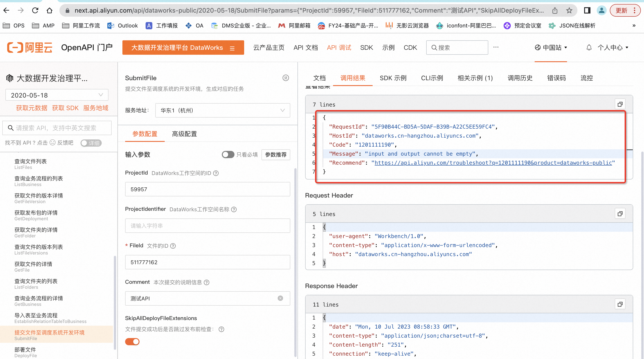Switch to the 高级配置 tab
Screen dimensions: 644x359
point(184,134)
